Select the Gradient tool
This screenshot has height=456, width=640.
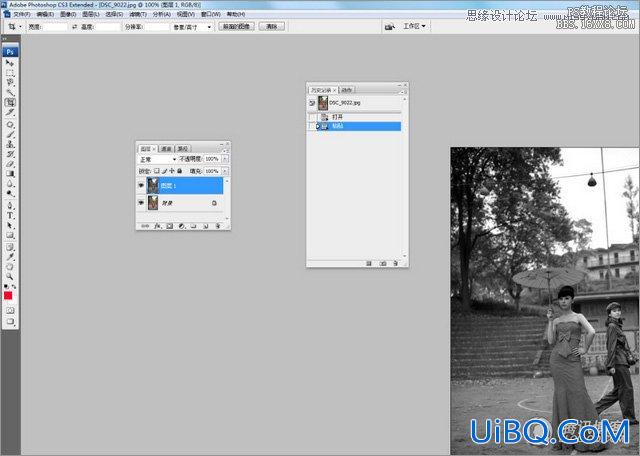10,174
